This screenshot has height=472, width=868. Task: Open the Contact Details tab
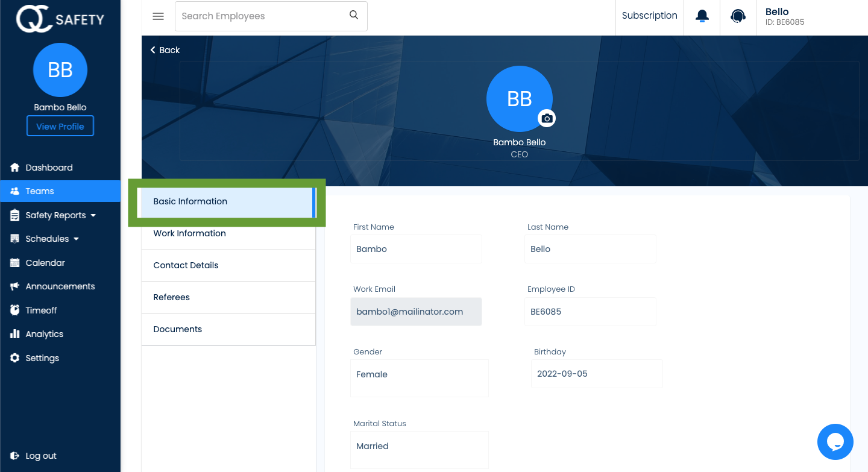pos(186,265)
